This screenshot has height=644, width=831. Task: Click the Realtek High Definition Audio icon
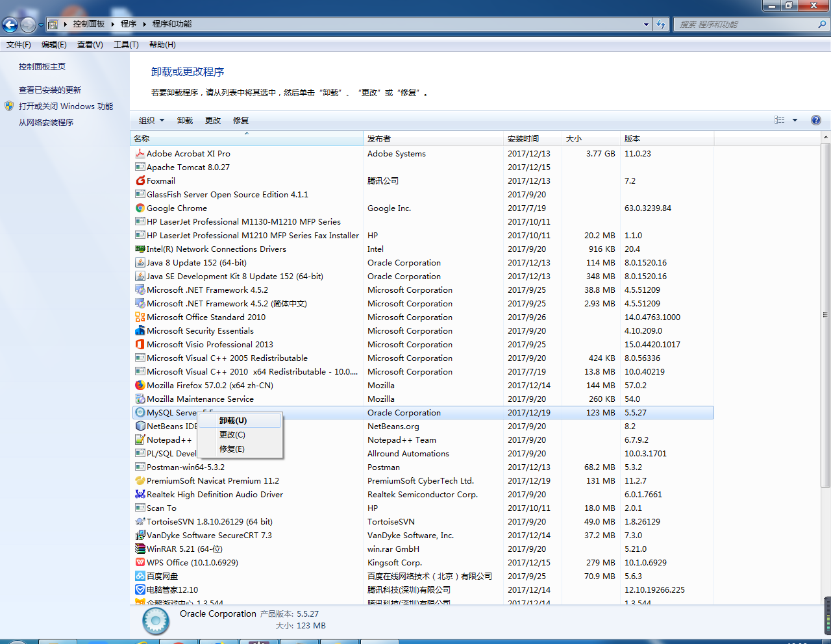140,494
